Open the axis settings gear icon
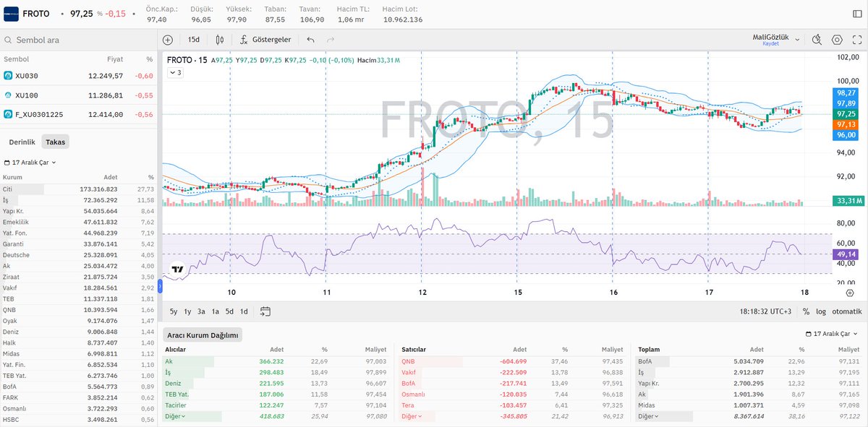 coord(849,293)
